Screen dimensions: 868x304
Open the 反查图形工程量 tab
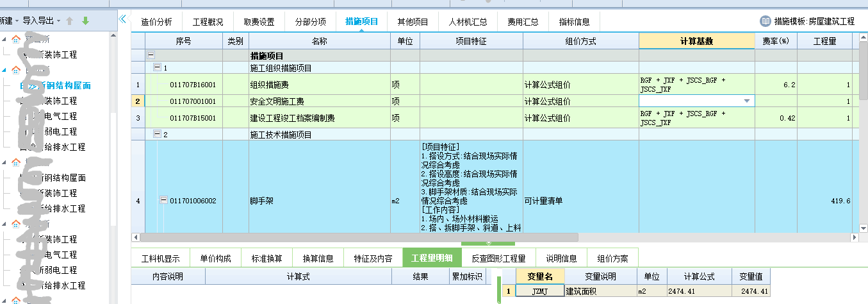[x=498, y=258]
